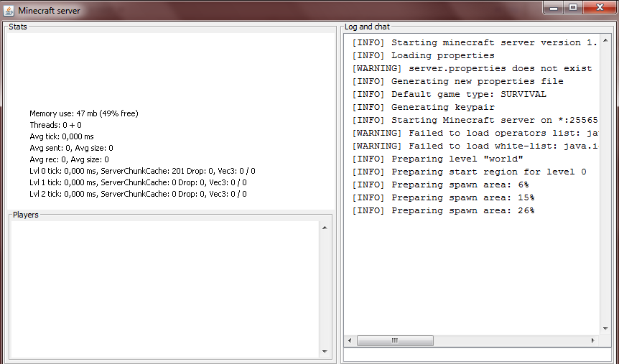619x364 pixels.
Task: Click log vertical scrollbar down arrow
Action: [x=605, y=329]
